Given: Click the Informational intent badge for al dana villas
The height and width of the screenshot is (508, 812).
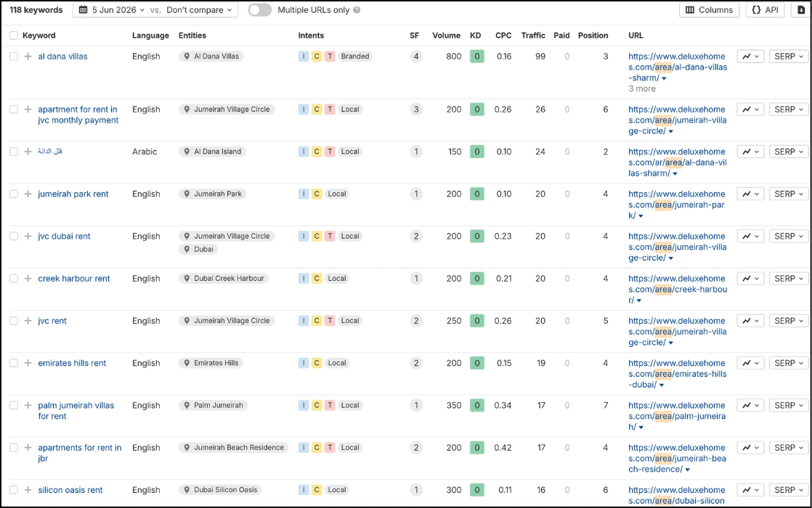Looking at the screenshot, I should [304, 57].
